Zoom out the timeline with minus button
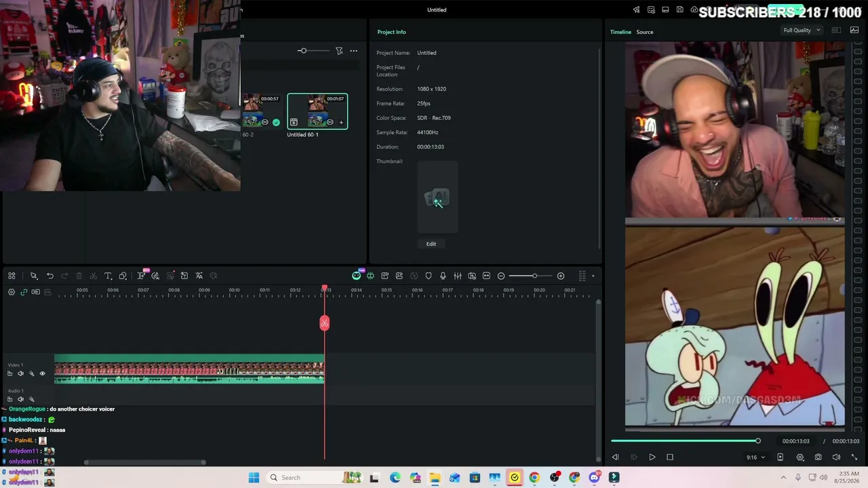Image resolution: width=868 pixels, height=488 pixels. pyautogui.click(x=501, y=276)
